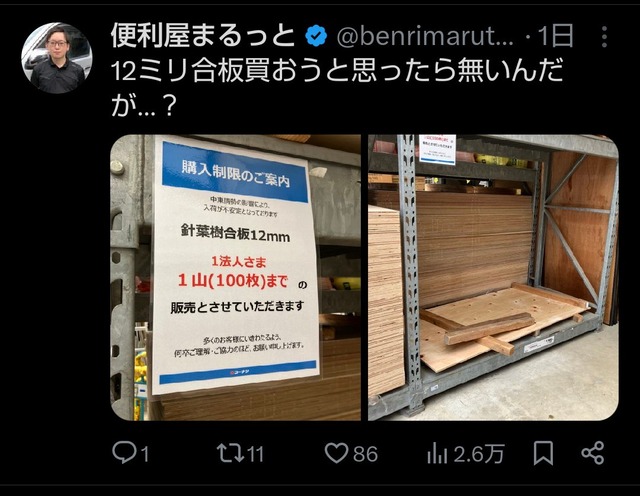Open the empty plywood shelf photo
This screenshot has width=640, height=496.
(493, 278)
